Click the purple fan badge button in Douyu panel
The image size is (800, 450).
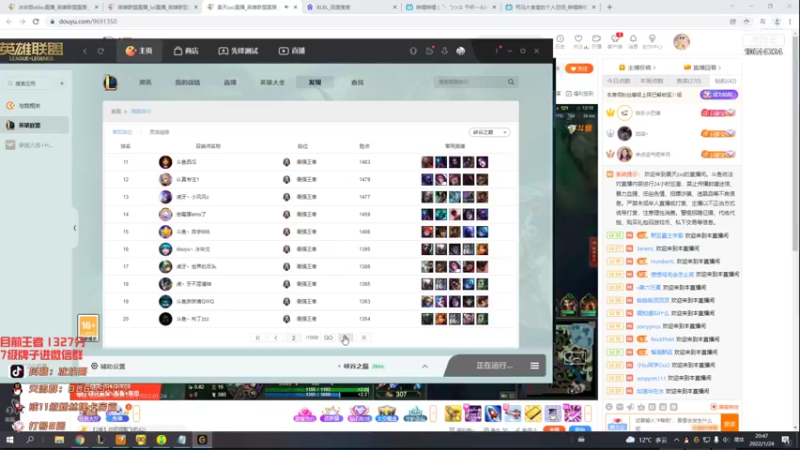coord(719,95)
